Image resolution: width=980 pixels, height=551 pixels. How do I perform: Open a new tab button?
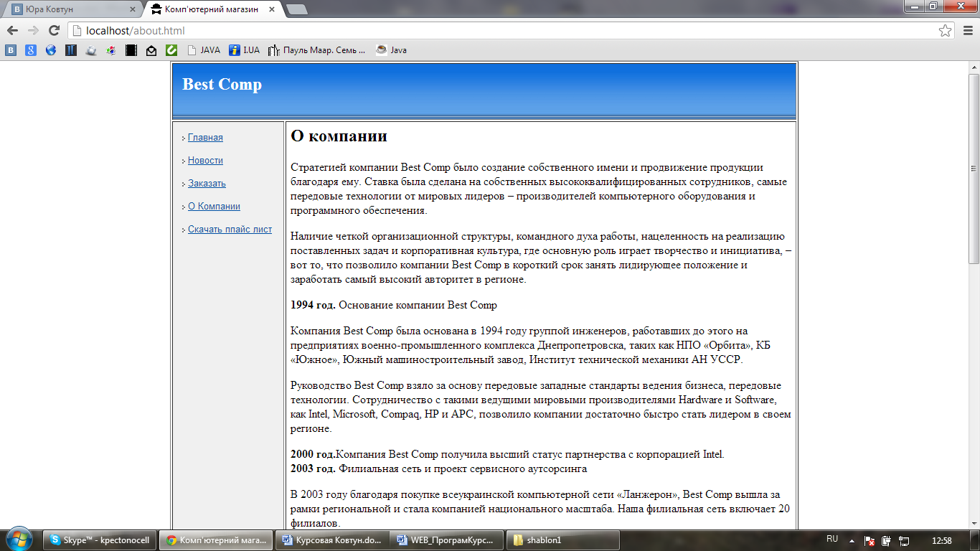[296, 9]
